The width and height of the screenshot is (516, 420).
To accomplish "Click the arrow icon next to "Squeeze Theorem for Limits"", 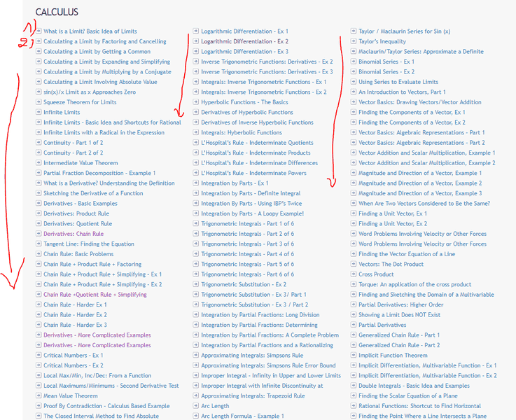I will coord(39,102).
